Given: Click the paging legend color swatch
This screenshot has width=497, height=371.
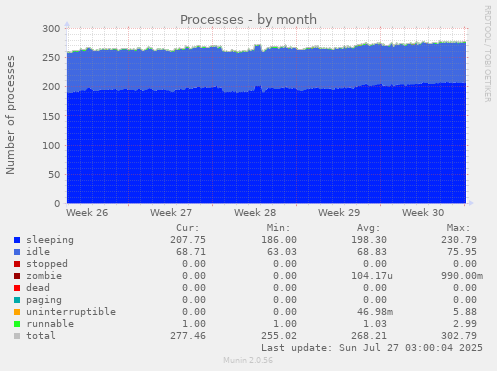Looking at the screenshot, I should [17, 300].
